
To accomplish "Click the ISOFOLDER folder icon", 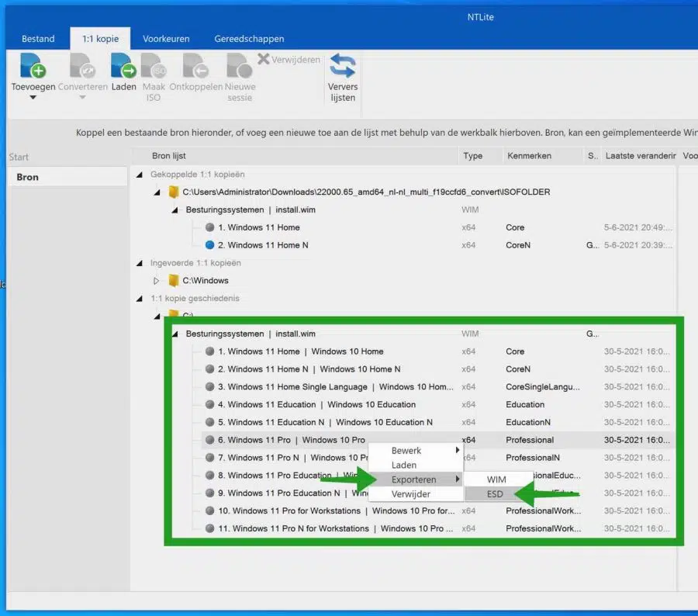I will pyautogui.click(x=174, y=192).
